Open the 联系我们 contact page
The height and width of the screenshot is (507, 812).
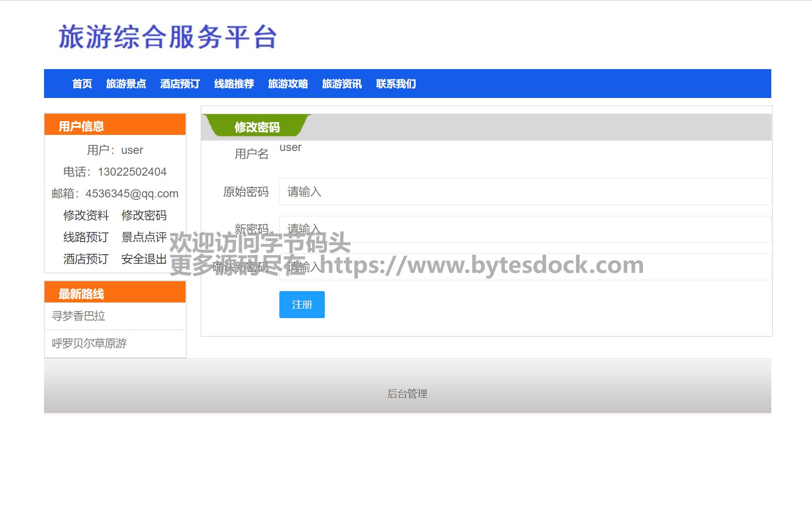(x=396, y=84)
